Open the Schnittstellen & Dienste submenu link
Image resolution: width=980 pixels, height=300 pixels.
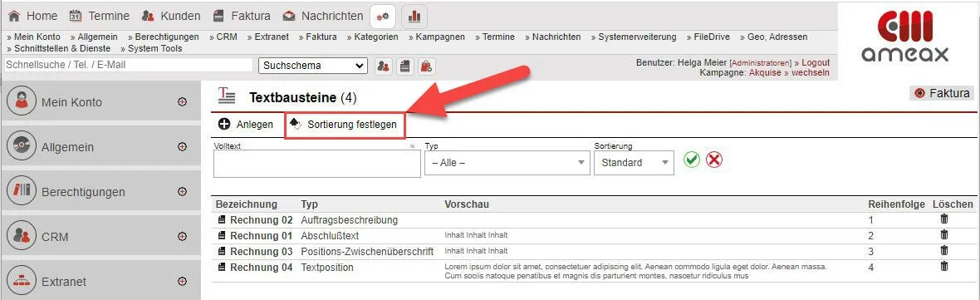click(x=59, y=48)
